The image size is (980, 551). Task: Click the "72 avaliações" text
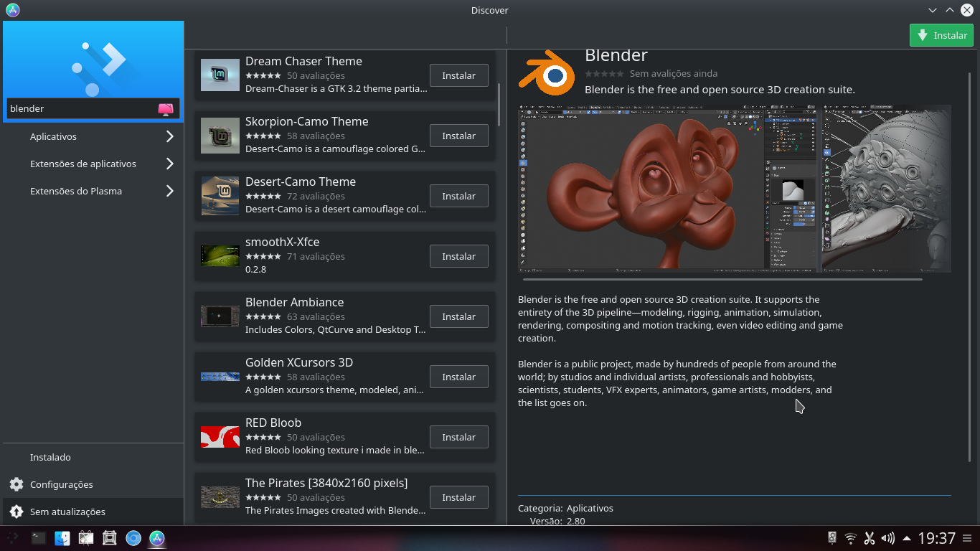pyautogui.click(x=316, y=196)
